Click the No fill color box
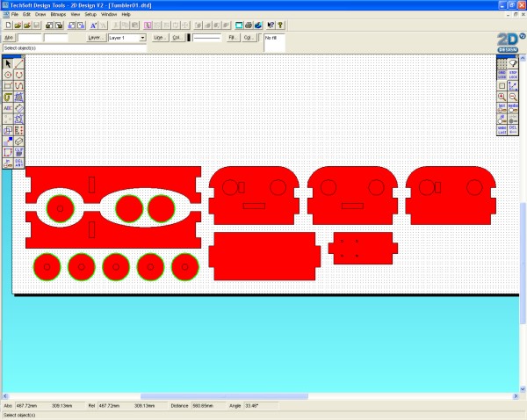 (x=274, y=43)
